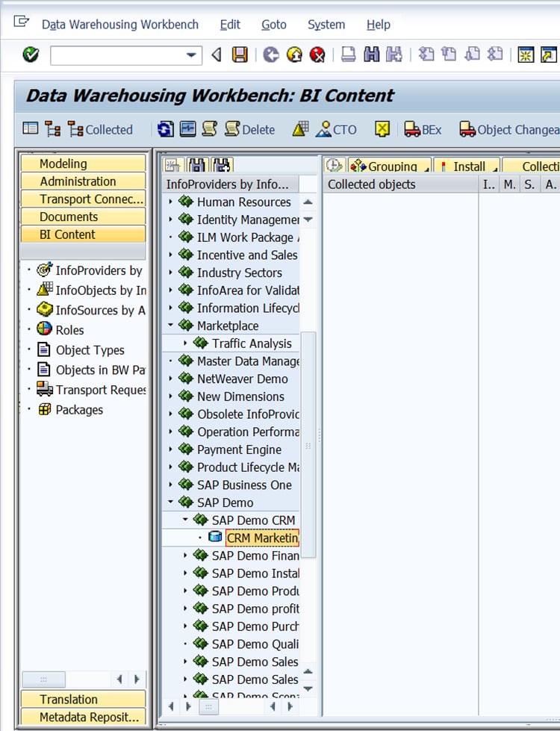Viewport: 560px width, 731px height.
Task: Open the Translation section
Action: pos(83,700)
